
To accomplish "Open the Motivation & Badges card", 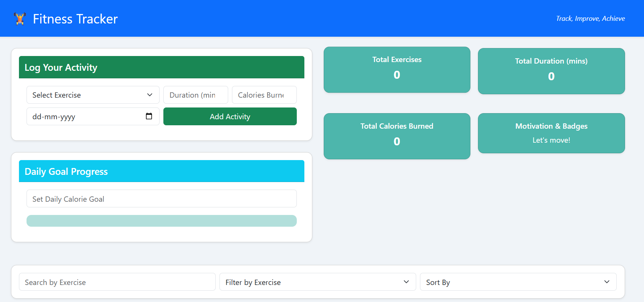I will pyautogui.click(x=551, y=133).
